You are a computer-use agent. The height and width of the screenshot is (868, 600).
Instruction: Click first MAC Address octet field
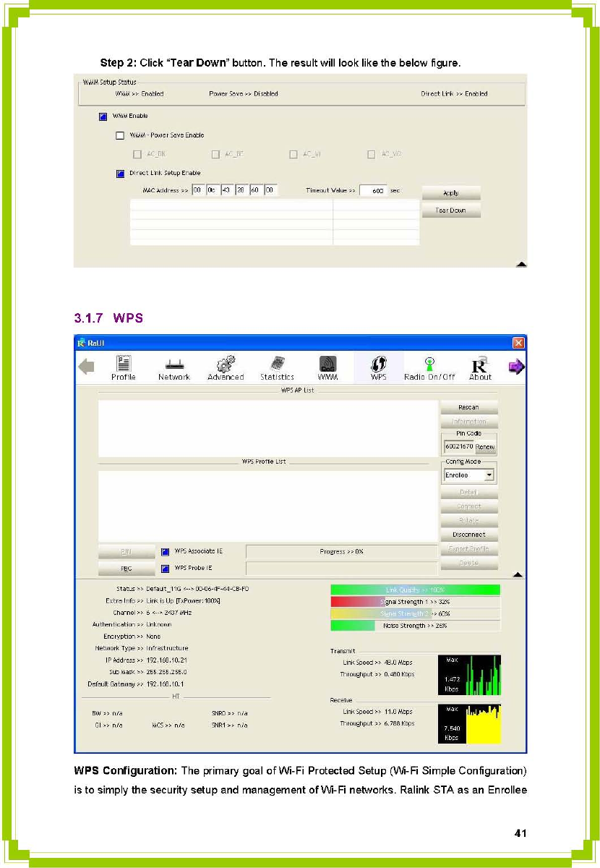click(198, 190)
